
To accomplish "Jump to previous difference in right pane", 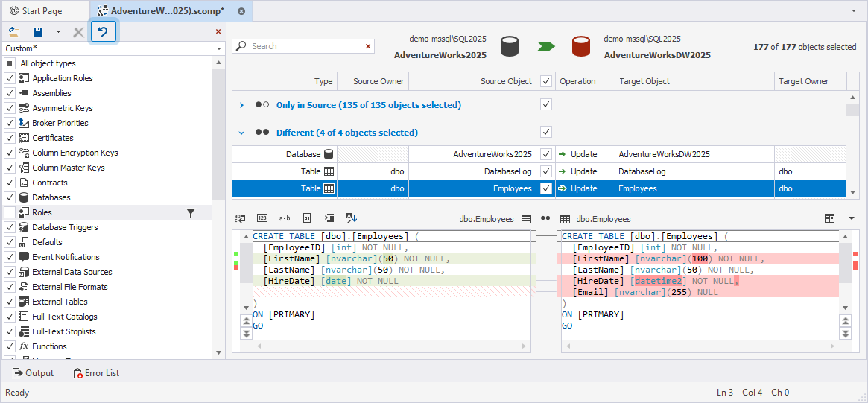I will (x=844, y=320).
